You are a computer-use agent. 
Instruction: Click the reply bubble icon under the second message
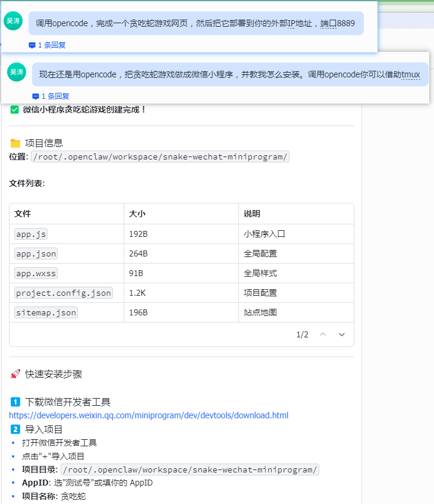pos(36,96)
